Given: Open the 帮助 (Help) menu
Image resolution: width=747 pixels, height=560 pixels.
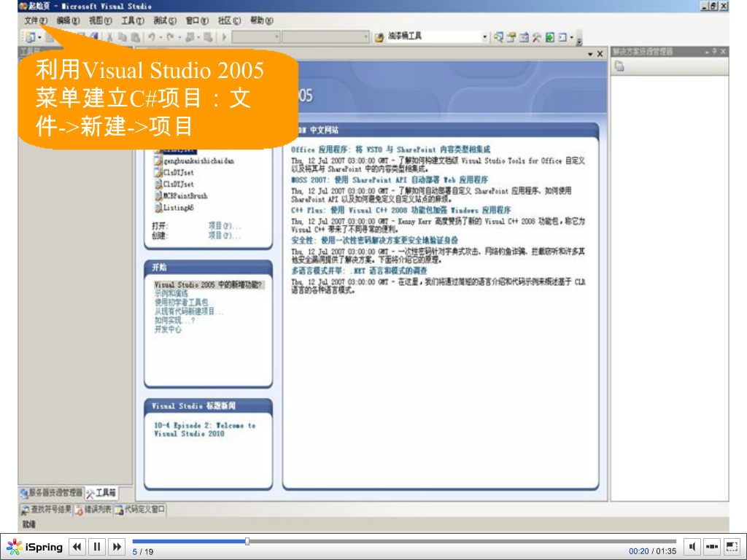Looking at the screenshot, I should click(262, 20).
